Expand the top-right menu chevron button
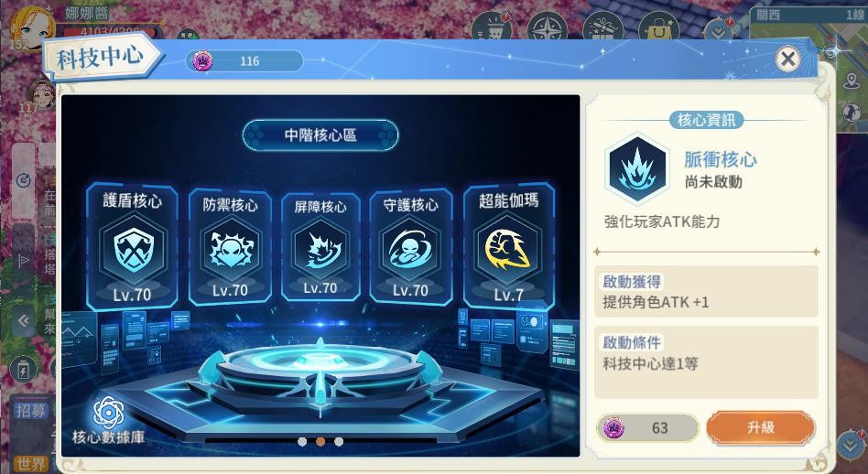The width and height of the screenshot is (868, 474). pyautogui.click(x=718, y=32)
